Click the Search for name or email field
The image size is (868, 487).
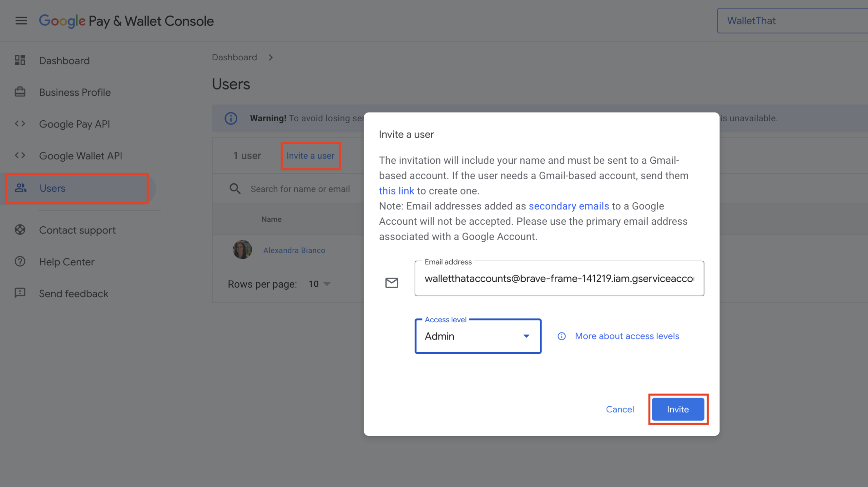[300, 189]
